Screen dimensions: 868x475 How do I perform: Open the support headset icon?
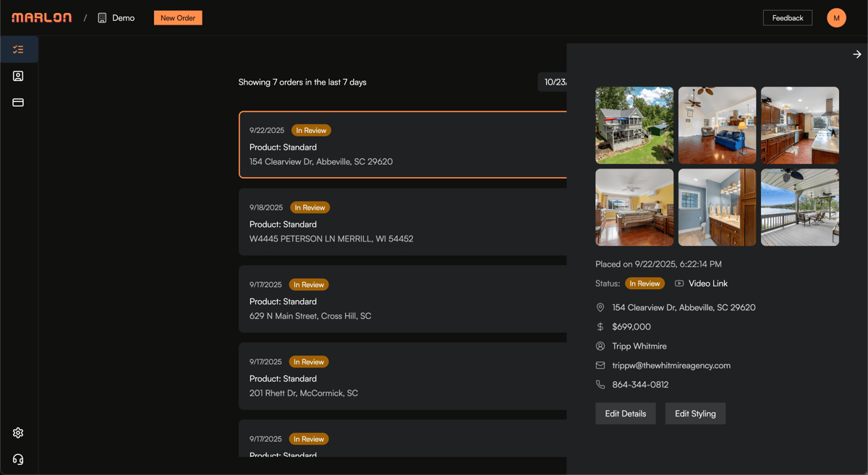click(x=18, y=459)
